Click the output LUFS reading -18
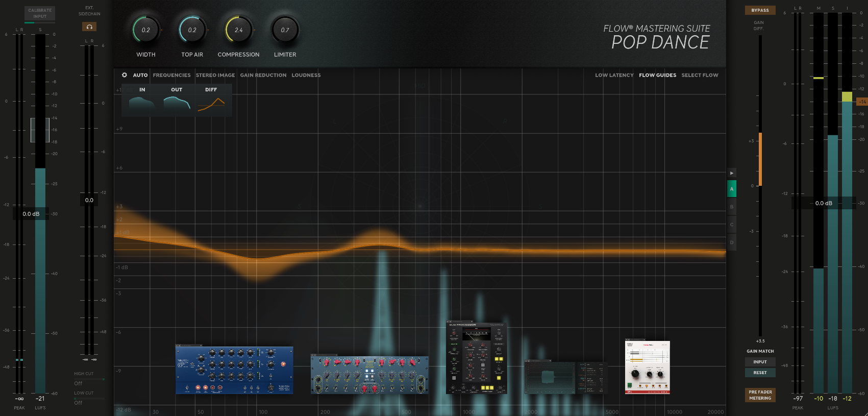This screenshot has width=868, height=416. (833, 399)
